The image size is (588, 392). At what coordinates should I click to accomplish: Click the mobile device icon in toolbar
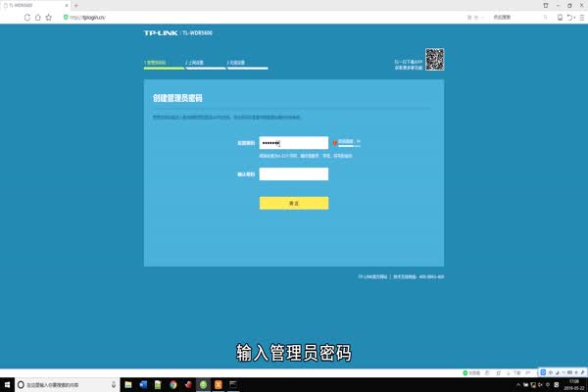point(560,18)
